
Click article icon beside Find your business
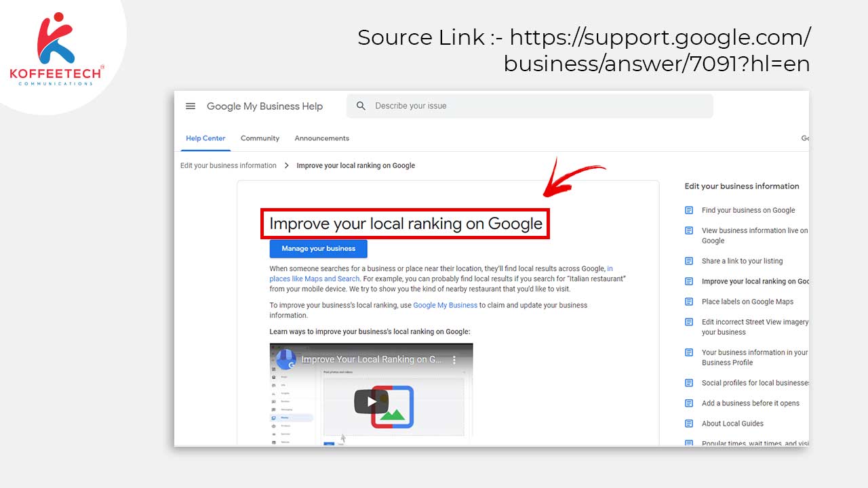[x=689, y=210]
